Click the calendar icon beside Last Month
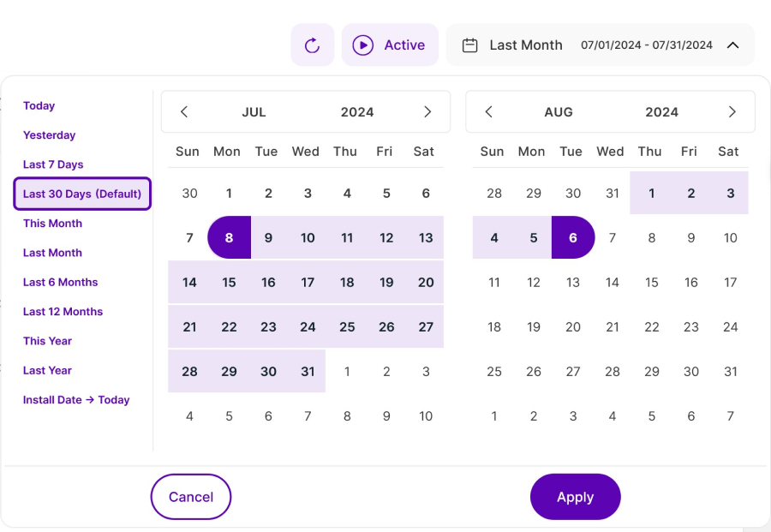This screenshot has height=532, width=771. click(x=469, y=45)
